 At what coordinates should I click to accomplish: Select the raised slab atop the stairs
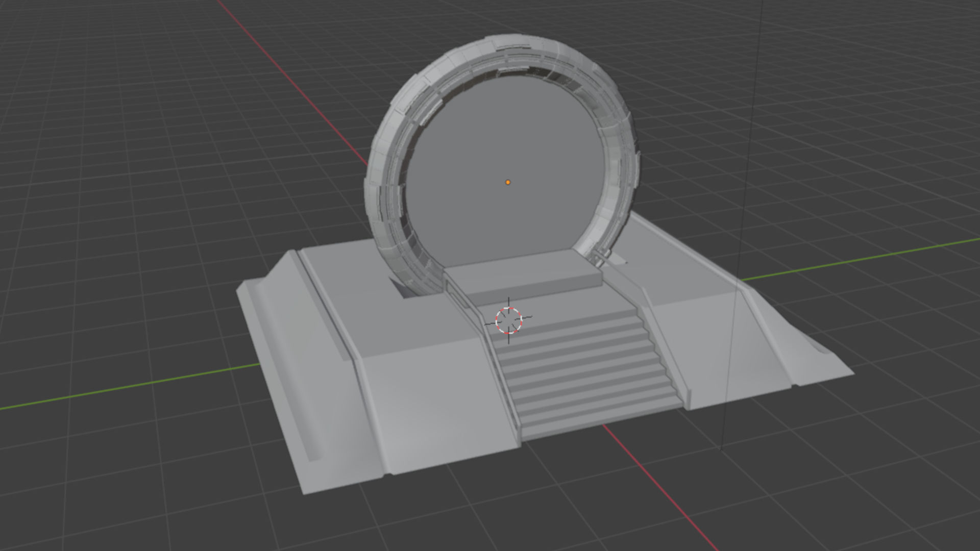click(523, 275)
